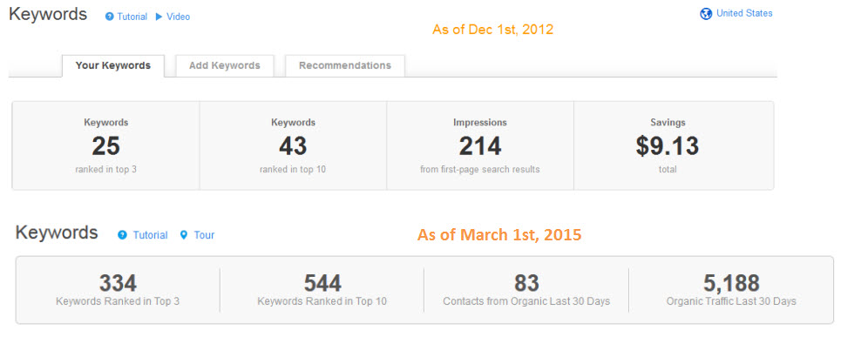Select the United States country link
Screen dimensions: 868x364
coord(744,13)
